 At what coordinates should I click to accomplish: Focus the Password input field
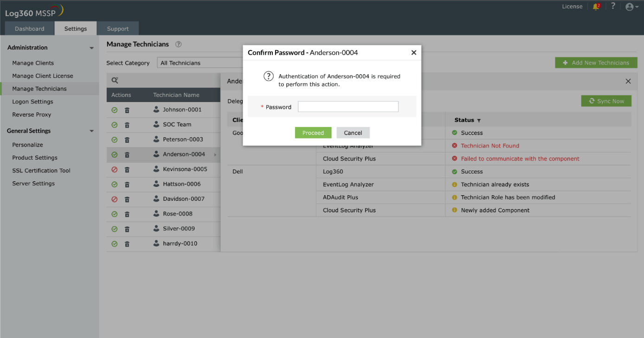tap(348, 107)
